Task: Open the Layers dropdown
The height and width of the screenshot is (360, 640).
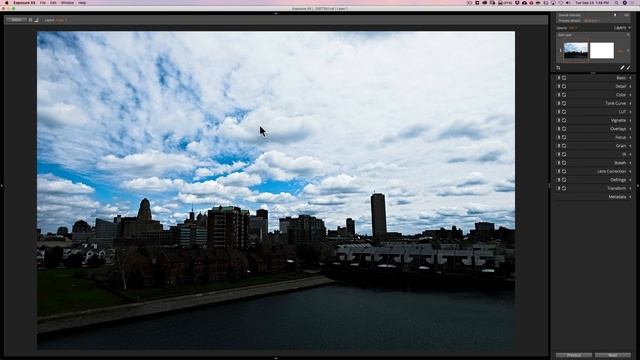Action: [x=622, y=28]
